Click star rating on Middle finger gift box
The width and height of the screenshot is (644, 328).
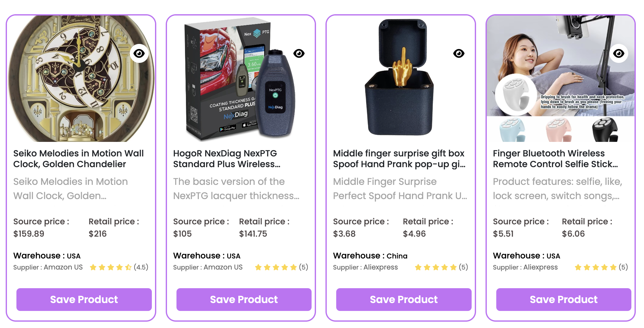pos(441,267)
